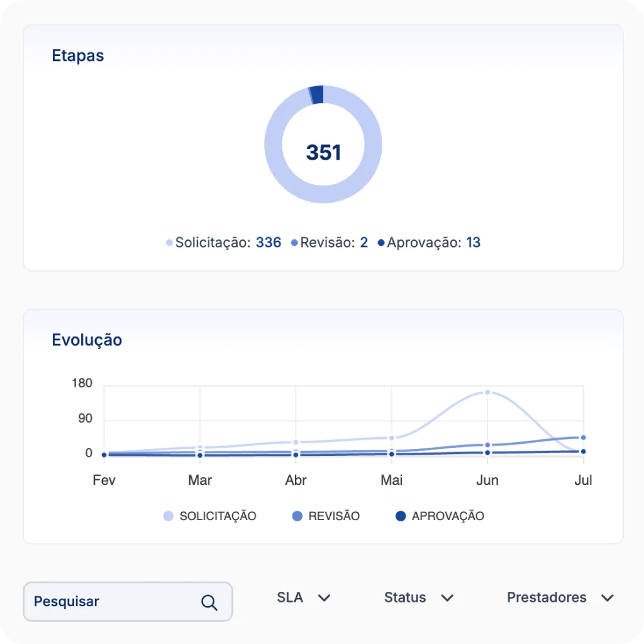Click the dark Aprovação donut slice

pos(318,94)
